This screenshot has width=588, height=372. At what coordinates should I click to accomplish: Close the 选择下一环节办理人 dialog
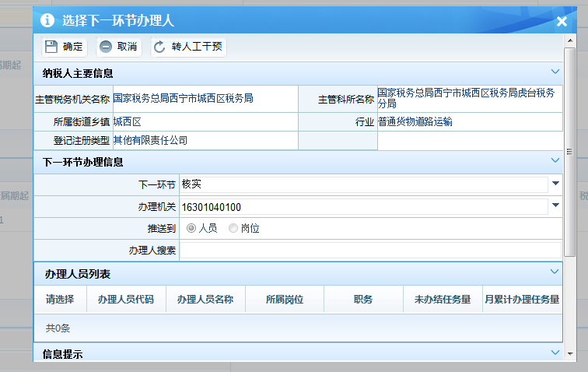tap(562, 21)
